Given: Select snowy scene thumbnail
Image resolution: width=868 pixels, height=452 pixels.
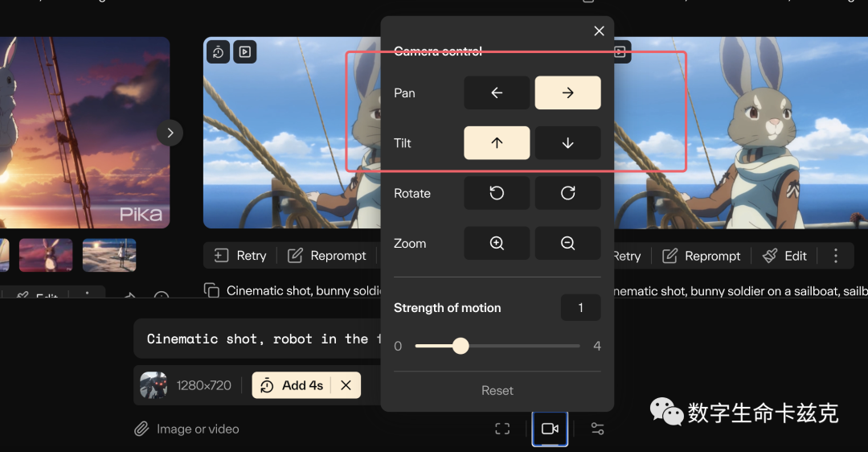Looking at the screenshot, I should pyautogui.click(x=109, y=255).
